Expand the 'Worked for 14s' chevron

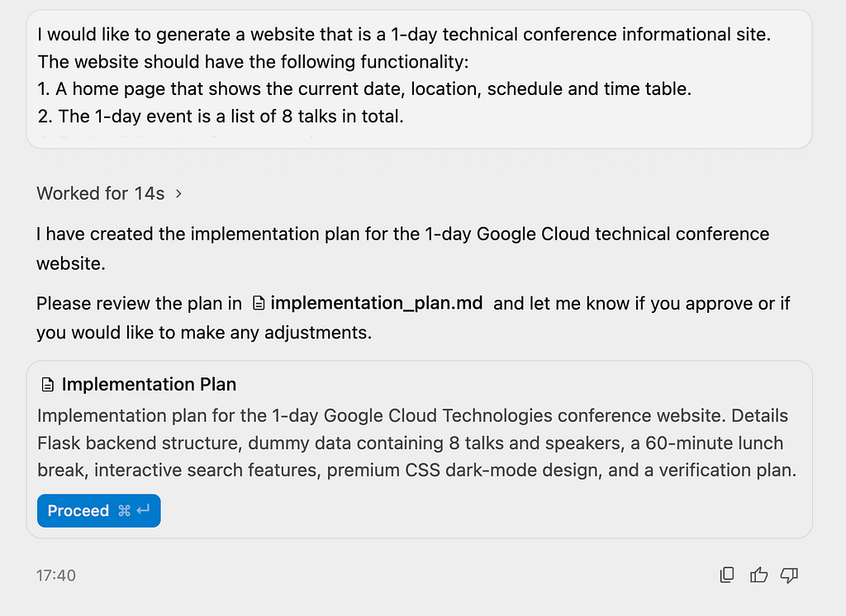click(x=178, y=194)
